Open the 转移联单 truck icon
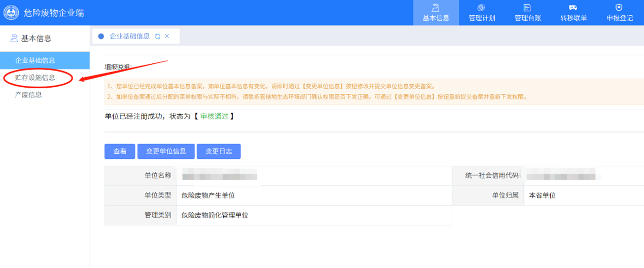 (573, 8)
